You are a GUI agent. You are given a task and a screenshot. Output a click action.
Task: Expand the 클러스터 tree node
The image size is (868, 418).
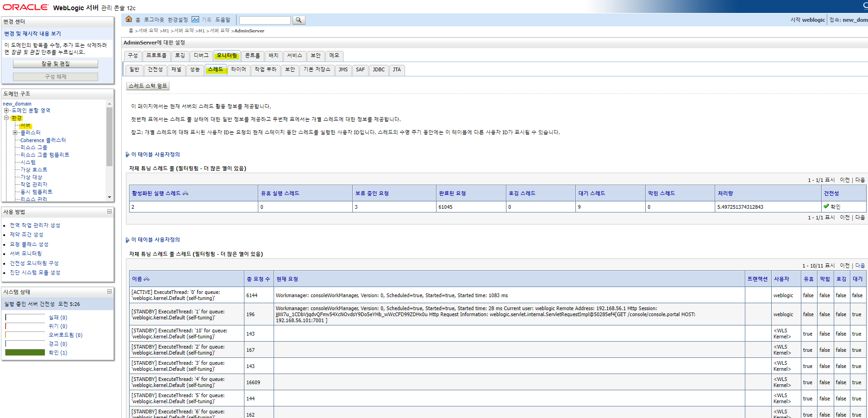click(x=15, y=133)
